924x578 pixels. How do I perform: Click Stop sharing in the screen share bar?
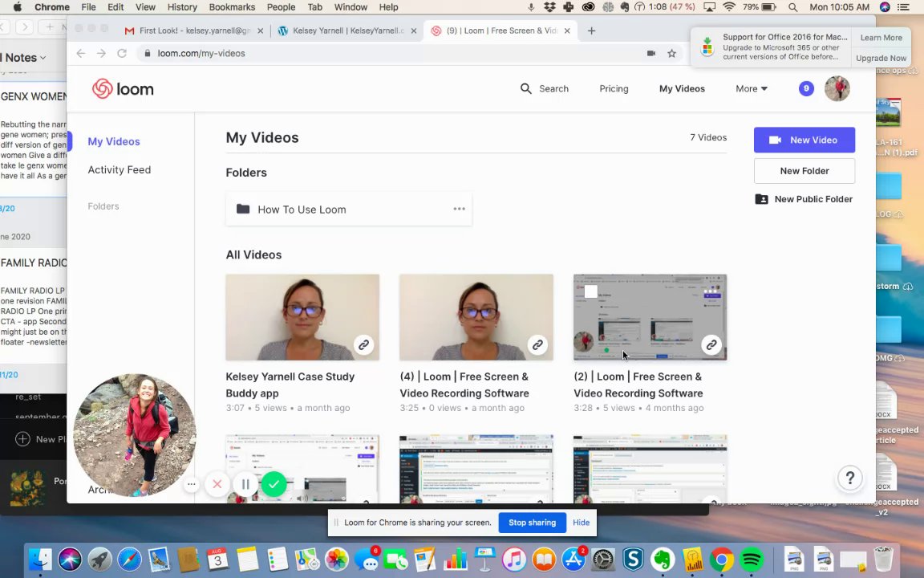532,523
